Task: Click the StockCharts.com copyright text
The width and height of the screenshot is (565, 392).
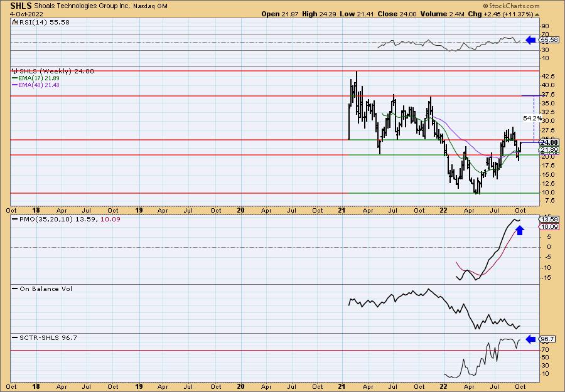Action: pyautogui.click(x=511, y=6)
